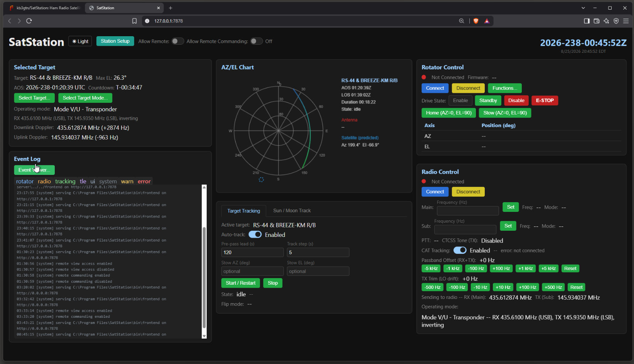Toggle Auto-track switch

(x=255, y=235)
